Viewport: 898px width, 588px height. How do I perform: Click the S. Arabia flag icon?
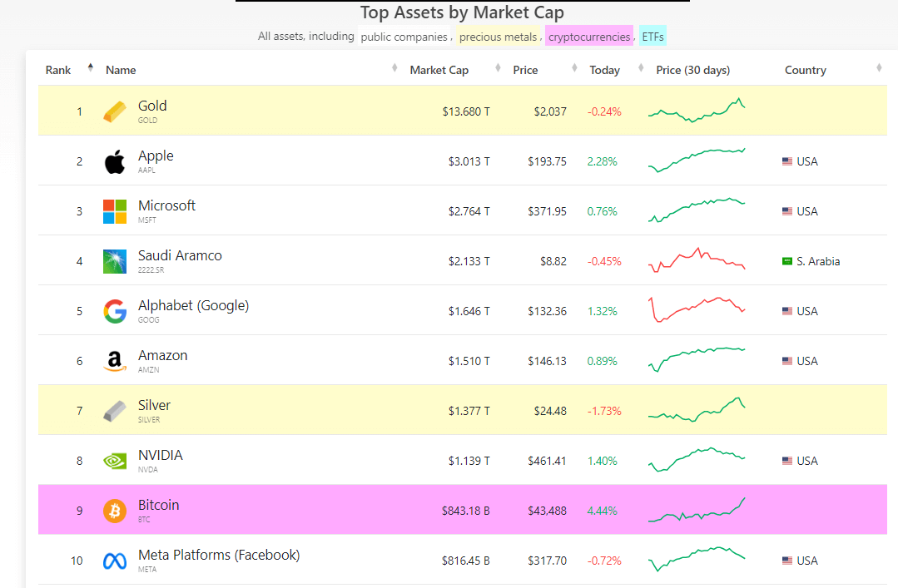click(x=786, y=260)
